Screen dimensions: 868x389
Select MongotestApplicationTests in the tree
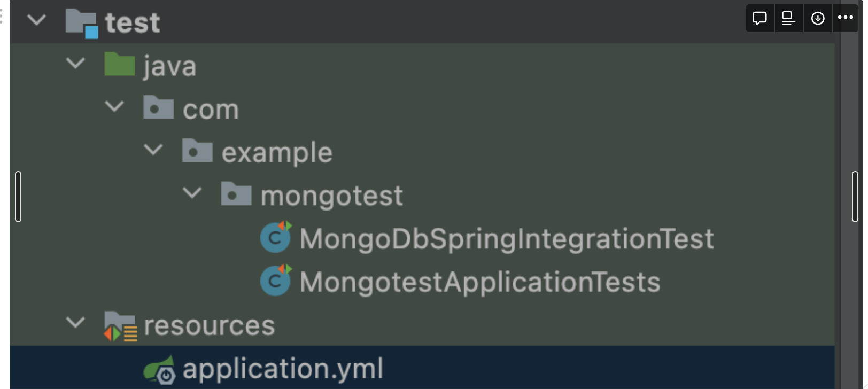tap(479, 281)
